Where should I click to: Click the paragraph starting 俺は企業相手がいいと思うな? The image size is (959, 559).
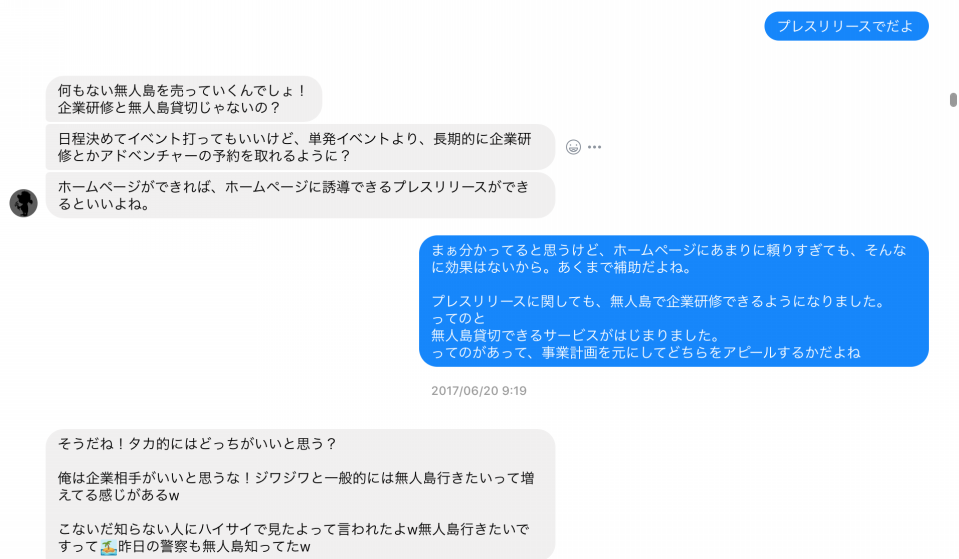click(296, 486)
